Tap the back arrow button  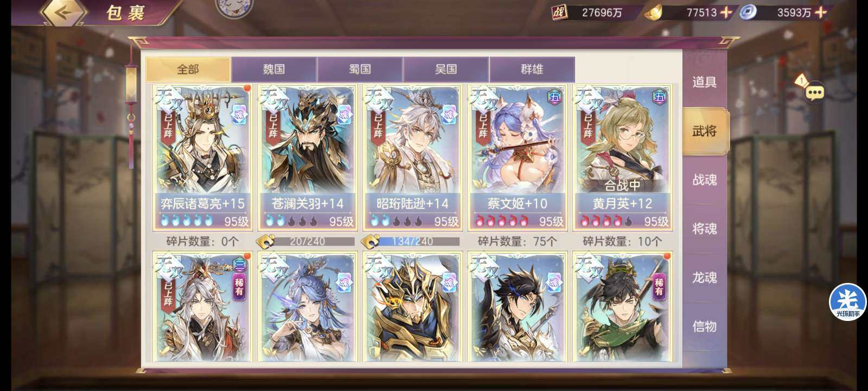[x=64, y=12]
